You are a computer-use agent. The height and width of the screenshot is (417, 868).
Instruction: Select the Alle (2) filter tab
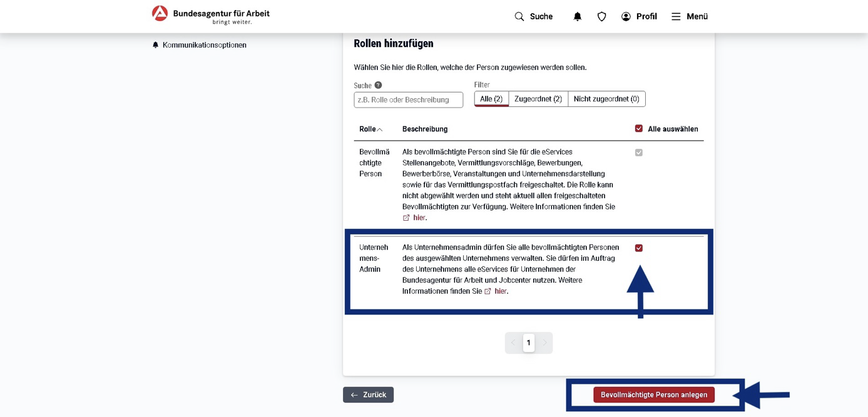pyautogui.click(x=491, y=99)
